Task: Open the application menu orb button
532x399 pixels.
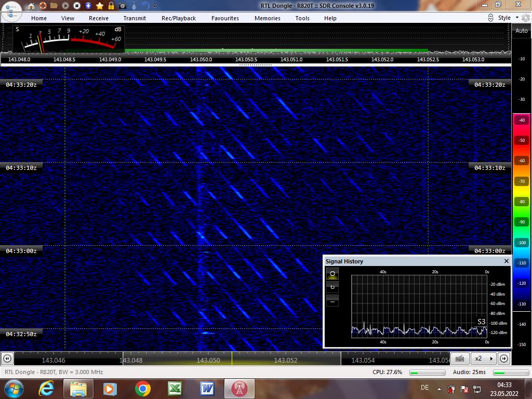Action: pyautogui.click(x=11, y=11)
